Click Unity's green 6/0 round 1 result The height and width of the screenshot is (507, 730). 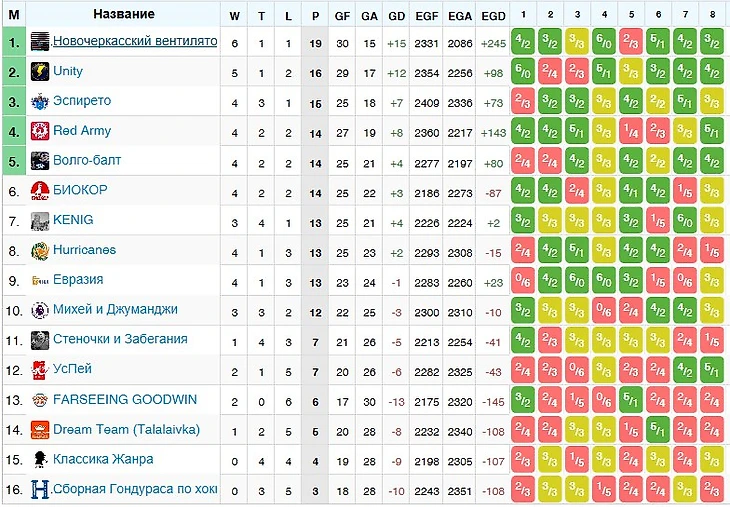[522, 72]
